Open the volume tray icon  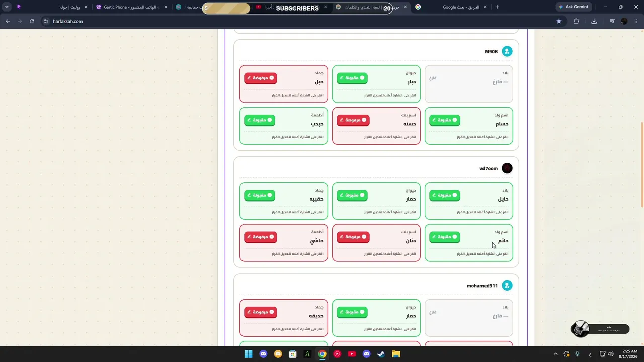[610, 354]
